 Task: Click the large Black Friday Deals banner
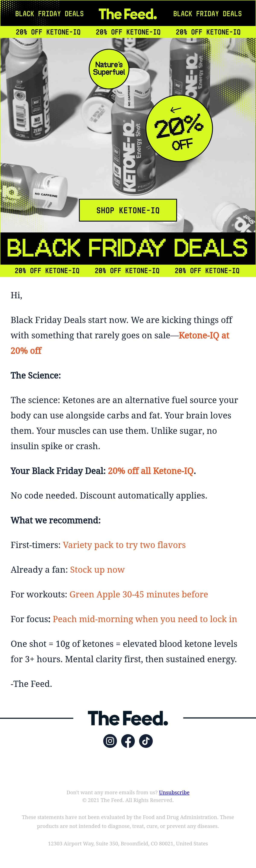point(128,248)
